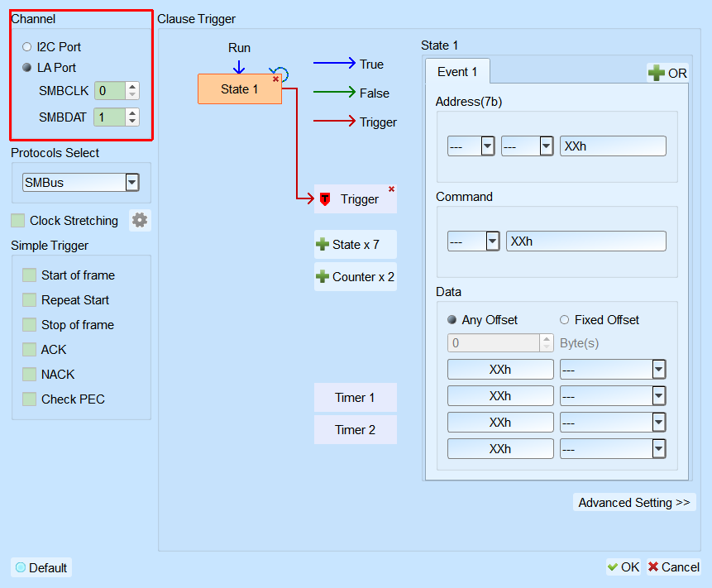The height and width of the screenshot is (588, 712).
Task: Select the State 1 block
Action: click(x=240, y=89)
